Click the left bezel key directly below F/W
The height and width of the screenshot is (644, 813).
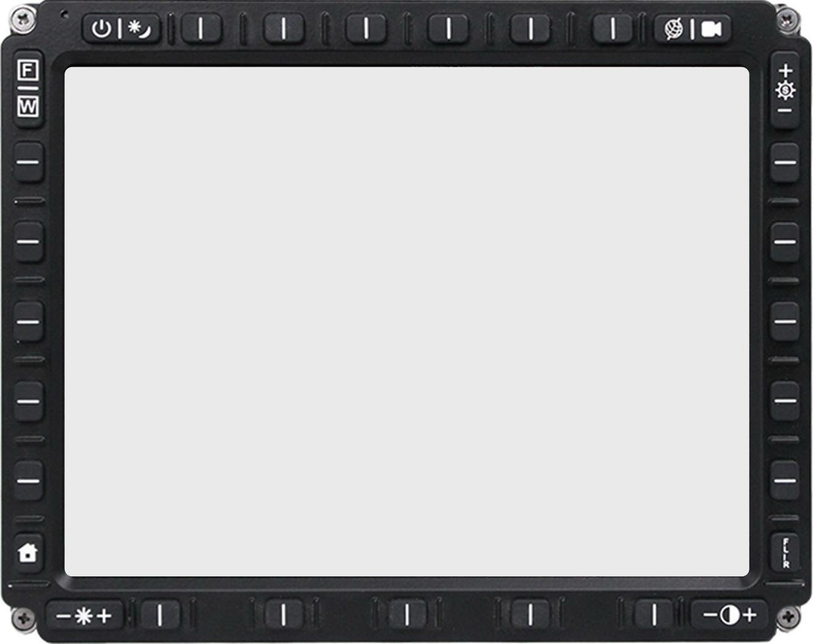(x=28, y=162)
